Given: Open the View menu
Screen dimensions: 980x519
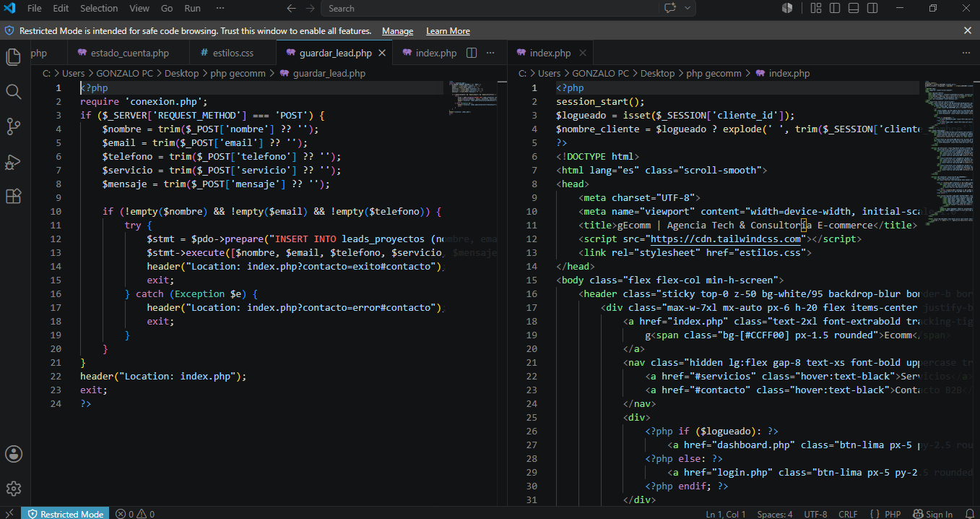Looking at the screenshot, I should pyautogui.click(x=139, y=8).
